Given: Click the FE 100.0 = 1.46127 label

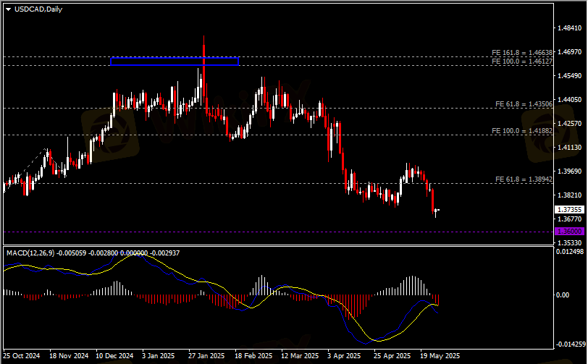Looking at the screenshot, I should [x=522, y=61].
